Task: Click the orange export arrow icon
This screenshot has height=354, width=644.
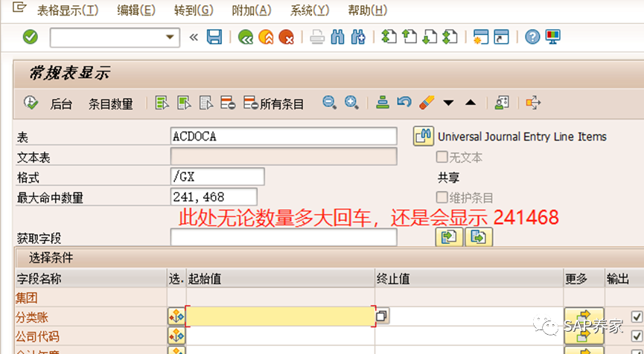Action: tap(533, 102)
